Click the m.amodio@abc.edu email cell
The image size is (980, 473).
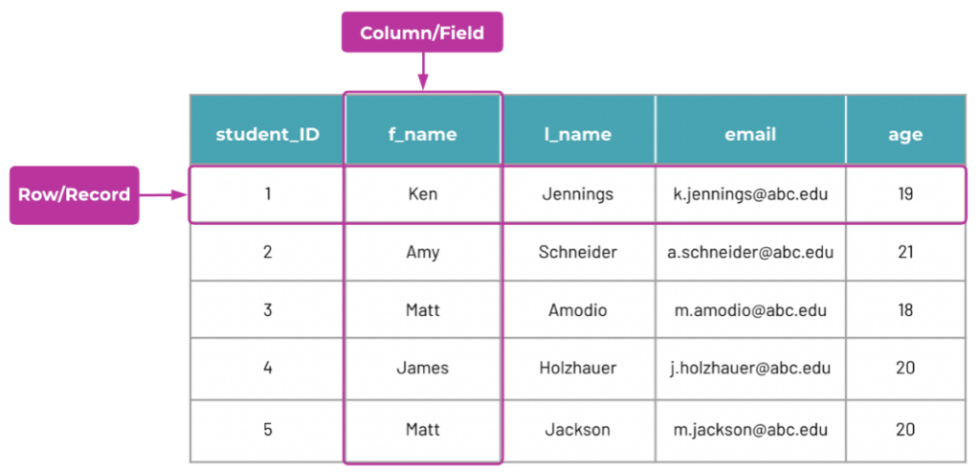point(750,310)
